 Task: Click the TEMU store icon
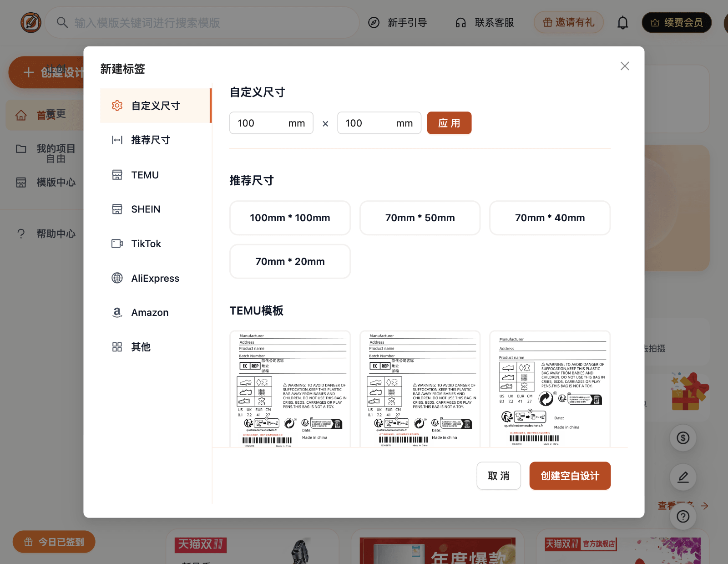point(117,175)
